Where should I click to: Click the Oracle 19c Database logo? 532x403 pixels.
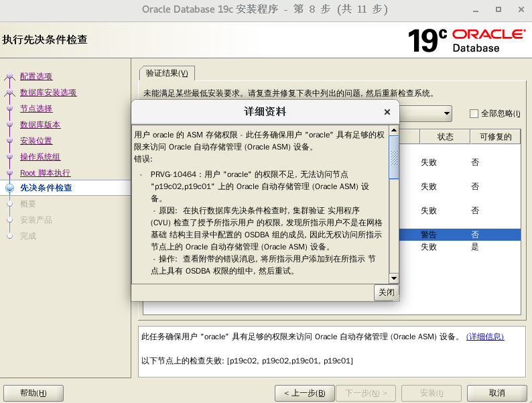466,41
